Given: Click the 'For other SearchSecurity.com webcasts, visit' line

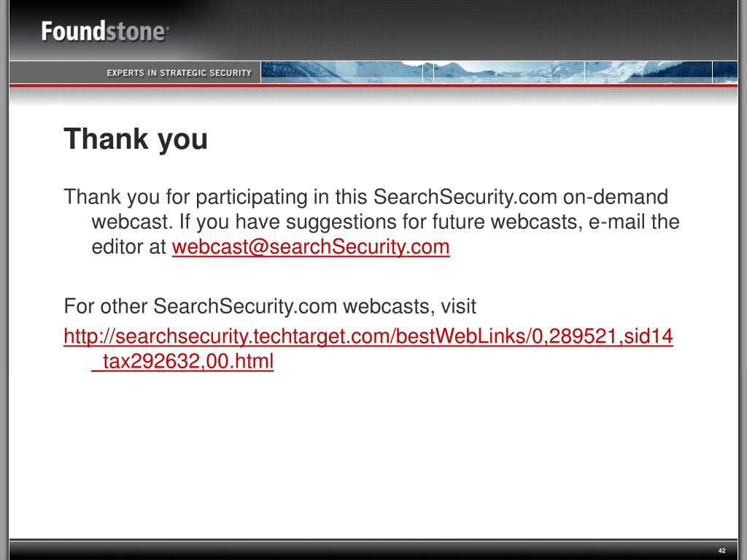Looking at the screenshot, I should [270, 306].
